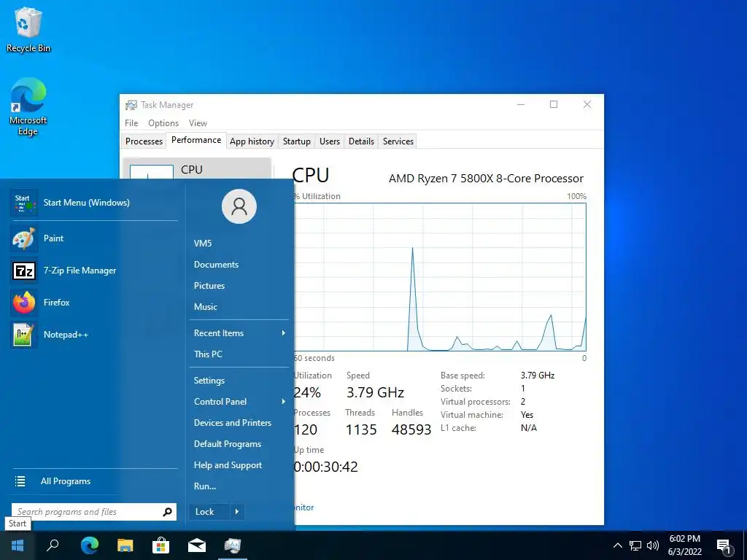Viewport: 747px width, 560px height.
Task: Open the File menu in Task Manager
Action: (x=131, y=122)
